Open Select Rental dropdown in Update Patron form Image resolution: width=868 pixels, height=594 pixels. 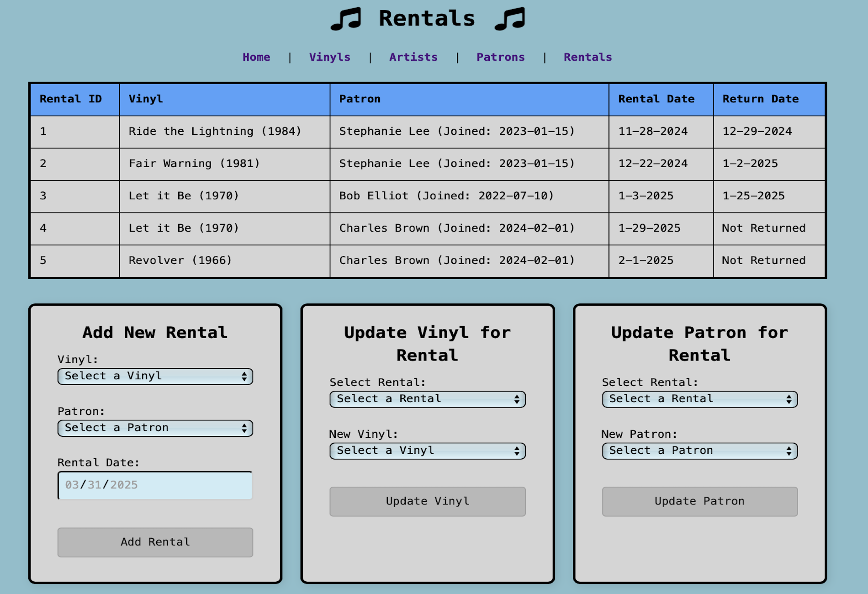tap(699, 399)
